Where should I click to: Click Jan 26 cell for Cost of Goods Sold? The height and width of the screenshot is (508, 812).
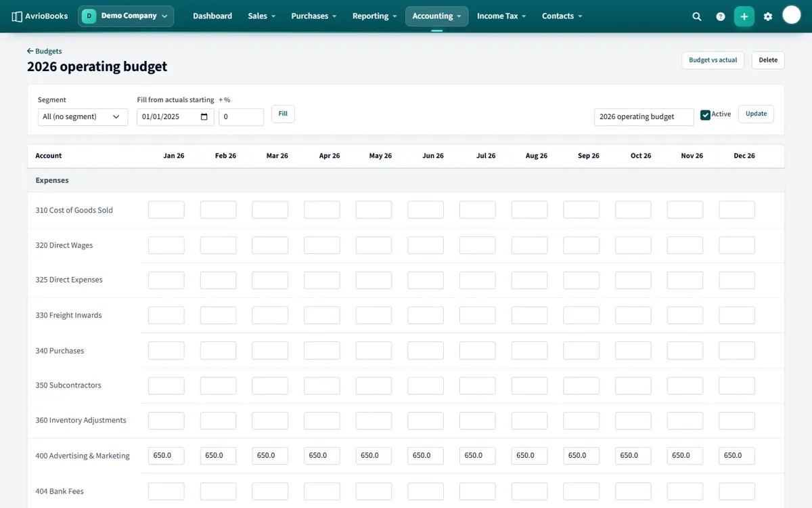[x=166, y=210]
